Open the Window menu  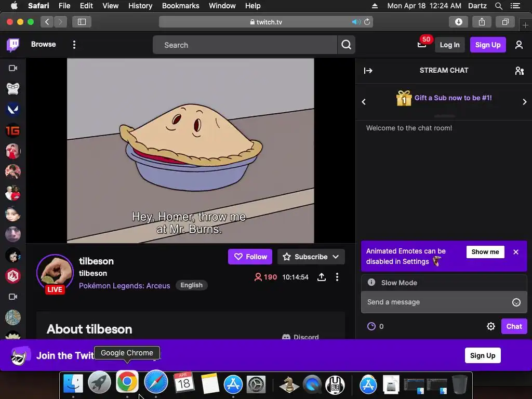pyautogui.click(x=222, y=6)
